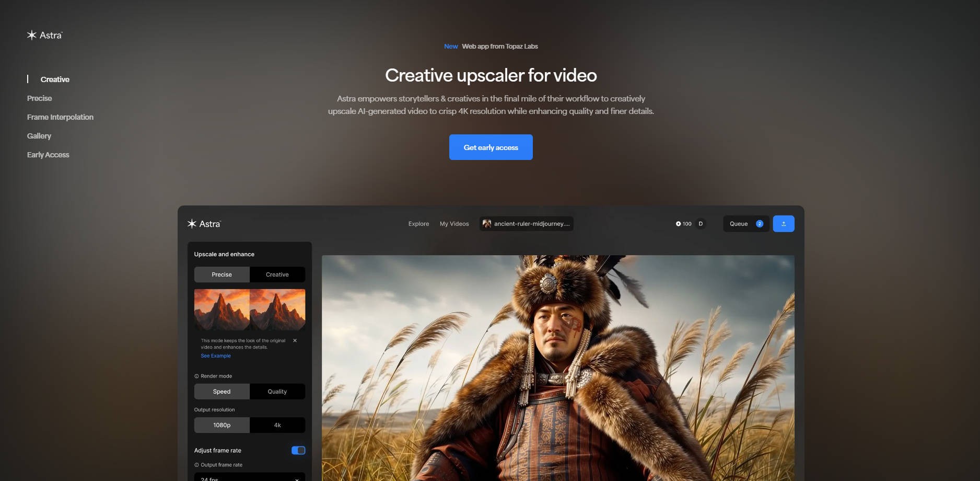This screenshot has height=481, width=980.
Task: Open the See Example link
Action: tap(215, 356)
